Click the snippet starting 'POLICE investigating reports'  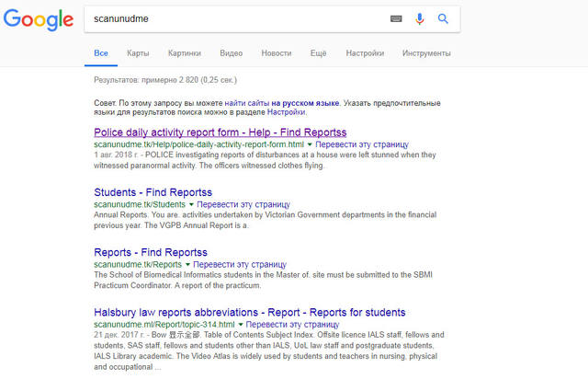265,160
